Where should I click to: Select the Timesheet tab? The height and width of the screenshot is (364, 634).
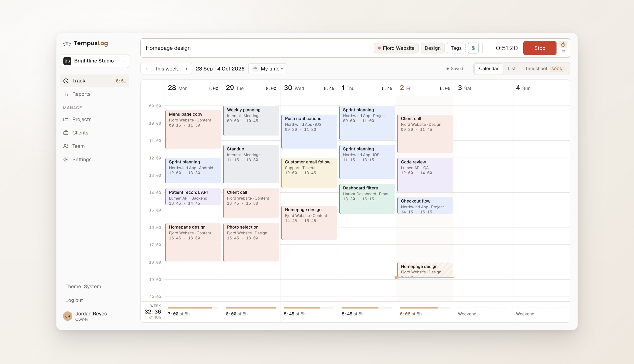(x=544, y=69)
